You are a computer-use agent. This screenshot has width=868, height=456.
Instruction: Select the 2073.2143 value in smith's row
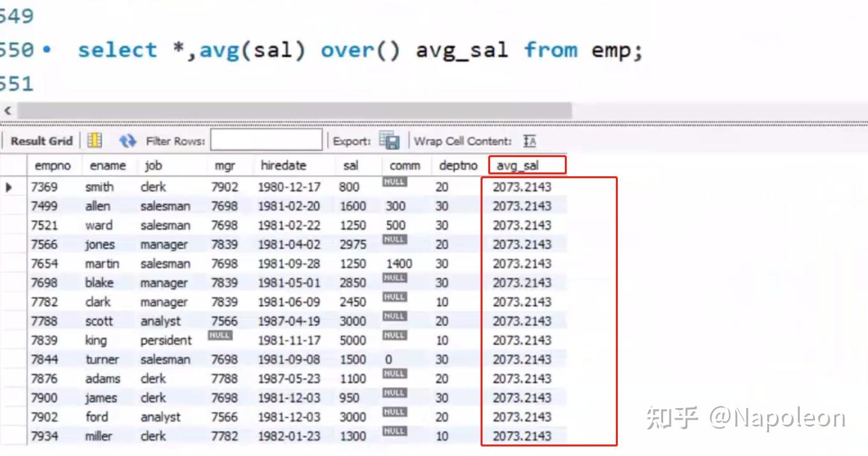tap(521, 187)
